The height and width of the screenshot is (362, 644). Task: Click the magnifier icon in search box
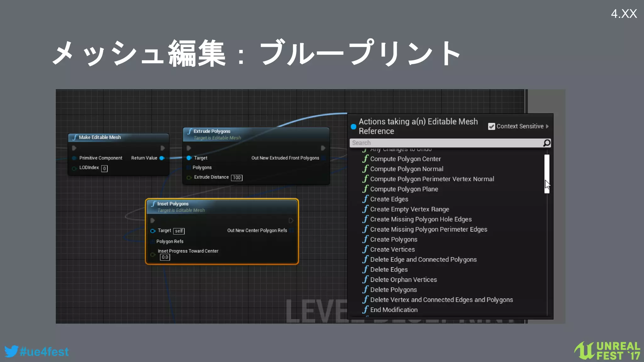pos(547,143)
